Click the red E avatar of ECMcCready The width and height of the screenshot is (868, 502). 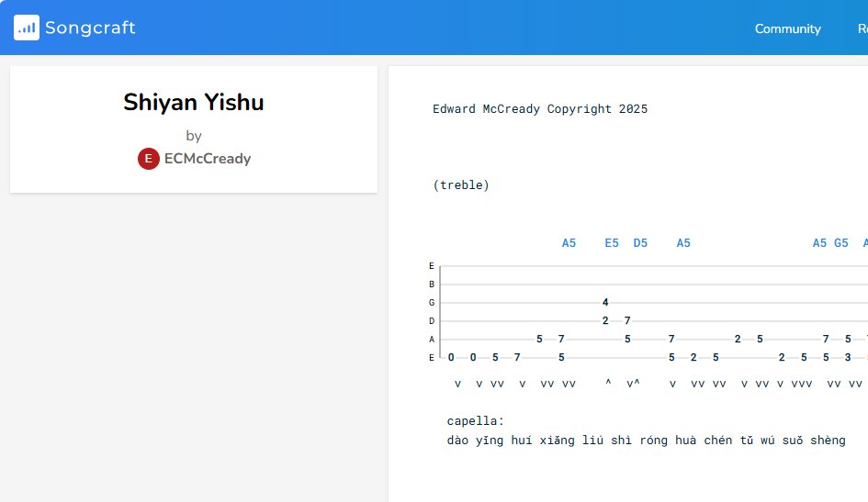(x=149, y=159)
